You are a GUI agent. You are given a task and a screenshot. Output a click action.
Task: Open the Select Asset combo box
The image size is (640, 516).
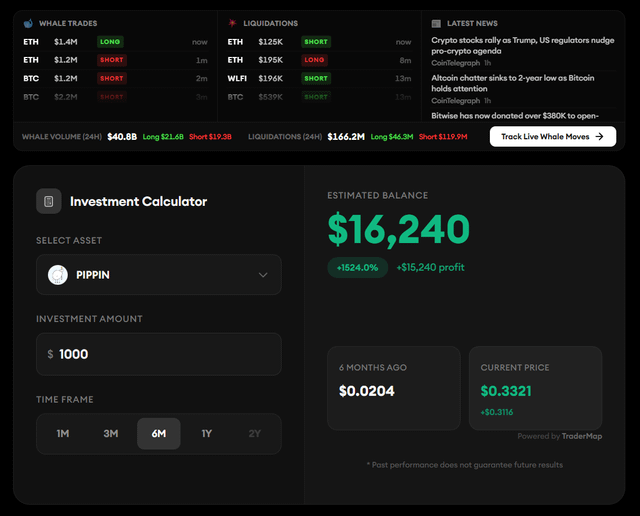159,275
